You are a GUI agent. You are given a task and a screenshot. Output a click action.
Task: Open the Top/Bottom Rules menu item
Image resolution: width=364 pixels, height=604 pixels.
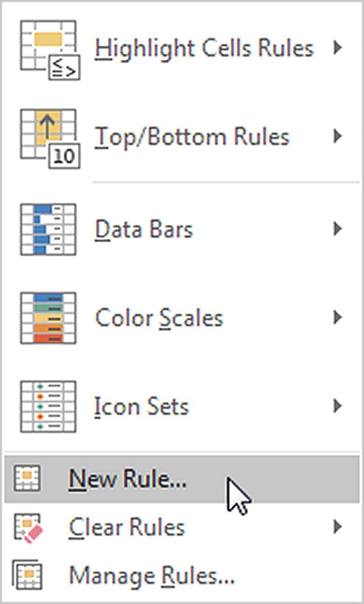pyautogui.click(x=182, y=137)
